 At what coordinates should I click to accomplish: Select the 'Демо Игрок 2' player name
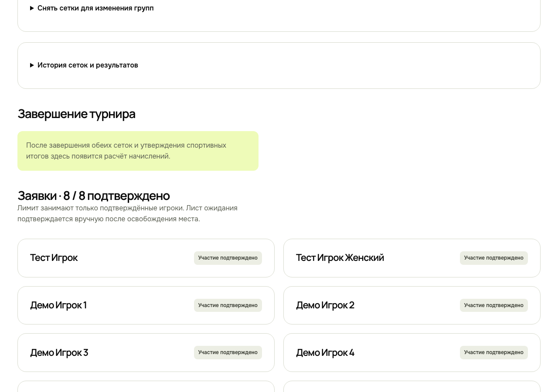[x=325, y=305]
